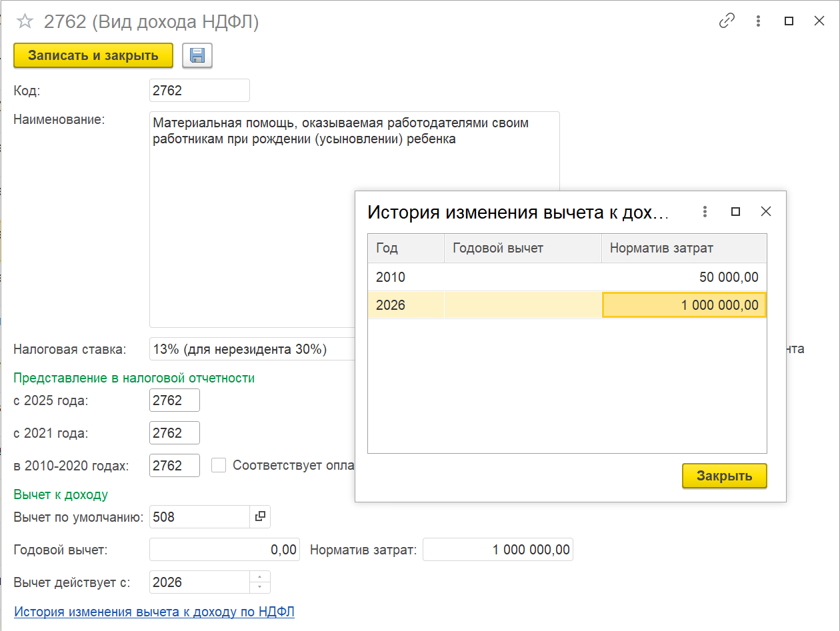Screen dimensions: 840x631
Task: Decrease the 'Вычет действует с' year
Action: pos(260,587)
